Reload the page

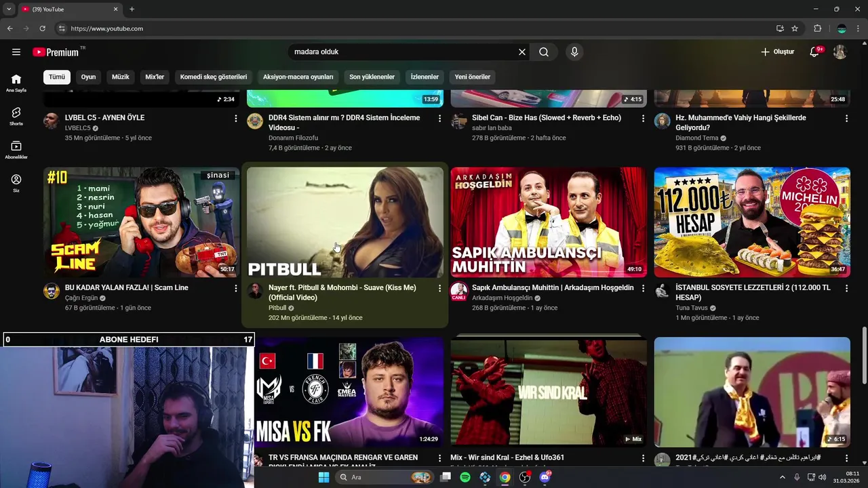click(42, 28)
